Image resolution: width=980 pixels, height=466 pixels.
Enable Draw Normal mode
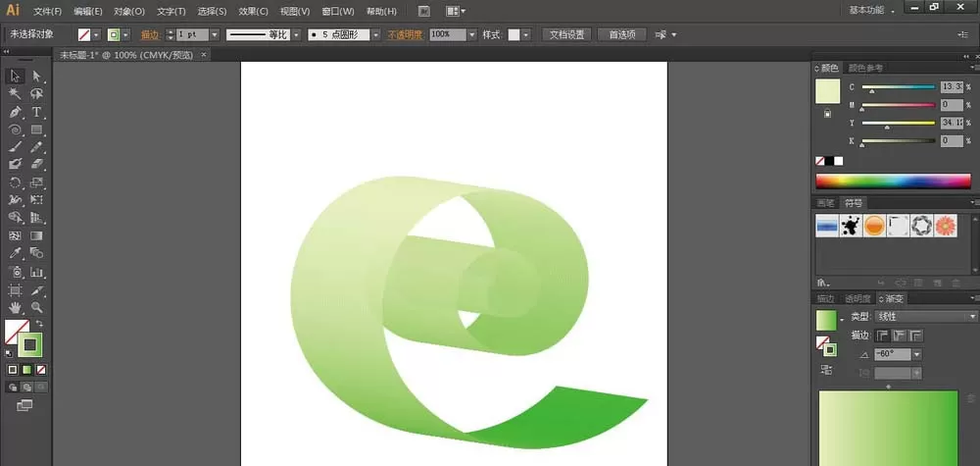13,388
